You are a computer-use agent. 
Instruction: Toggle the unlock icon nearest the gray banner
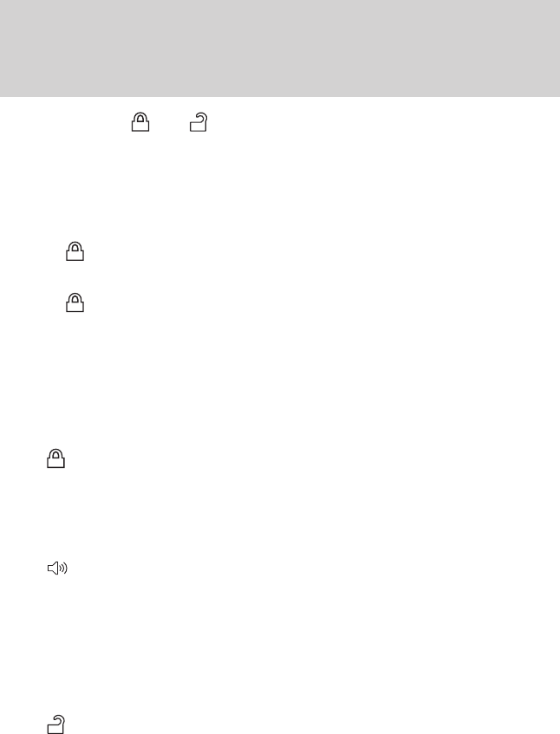pyautogui.click(x=199, y=122)
